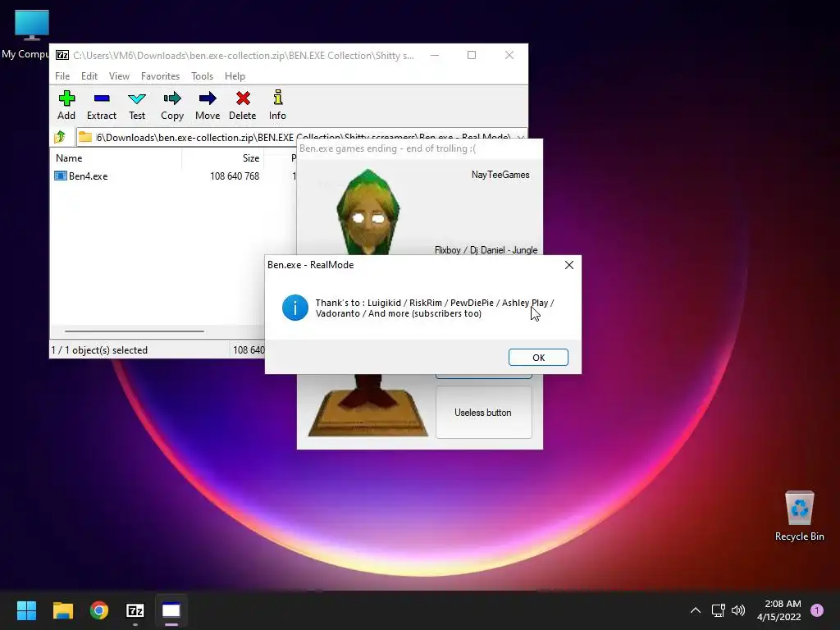840x630 pixels.
Task: Go up one folder level in 7-Zip
Action: [60, 137]
